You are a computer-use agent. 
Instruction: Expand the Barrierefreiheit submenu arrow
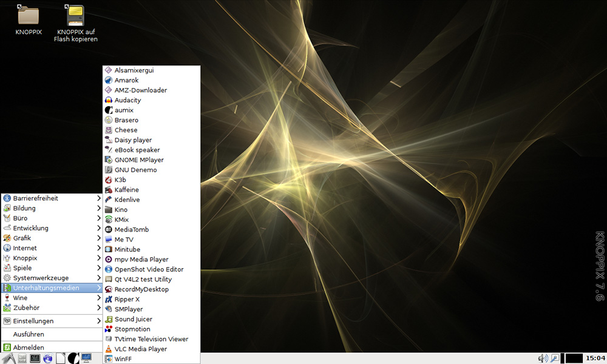99,198
